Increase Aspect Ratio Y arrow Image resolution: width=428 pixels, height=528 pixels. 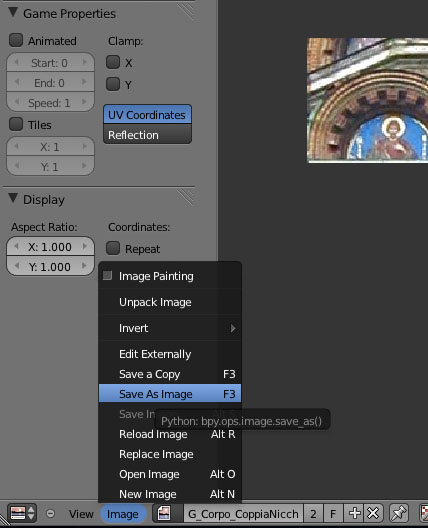point(85,266)
